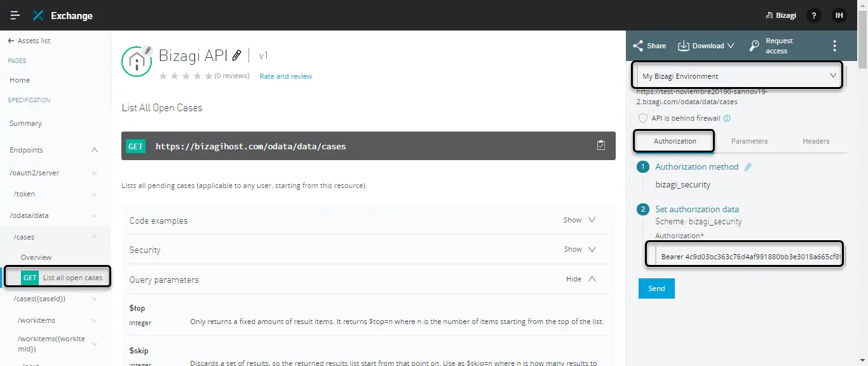
Task: Click the help question mark icon
Action: [814, 15]
